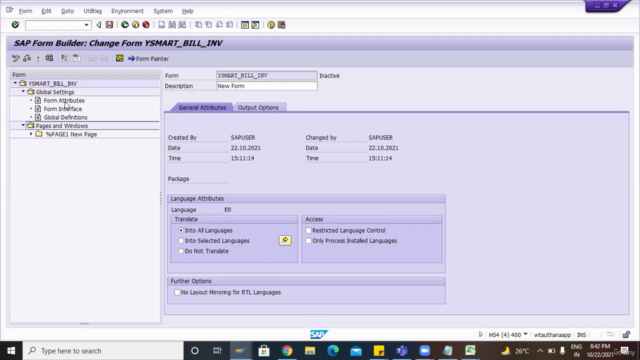
Task: Click the Next Page icon
Action: [x=219, y=25]
